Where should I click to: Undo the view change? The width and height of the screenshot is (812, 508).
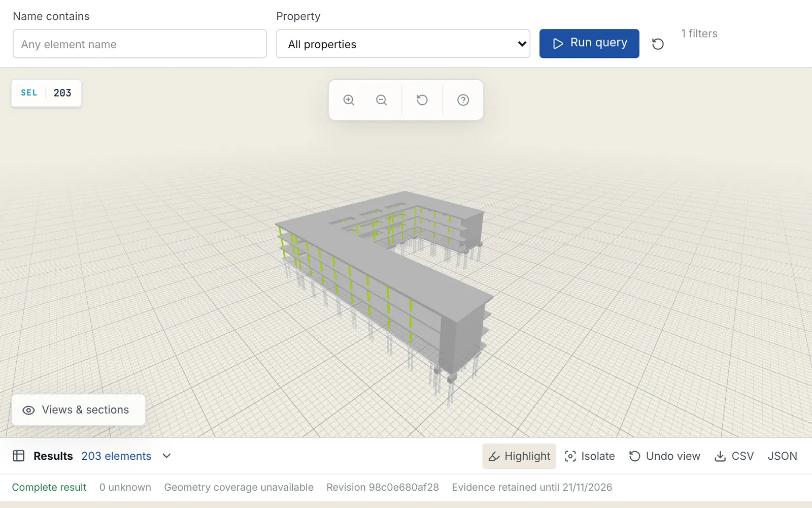coord(664,456)
